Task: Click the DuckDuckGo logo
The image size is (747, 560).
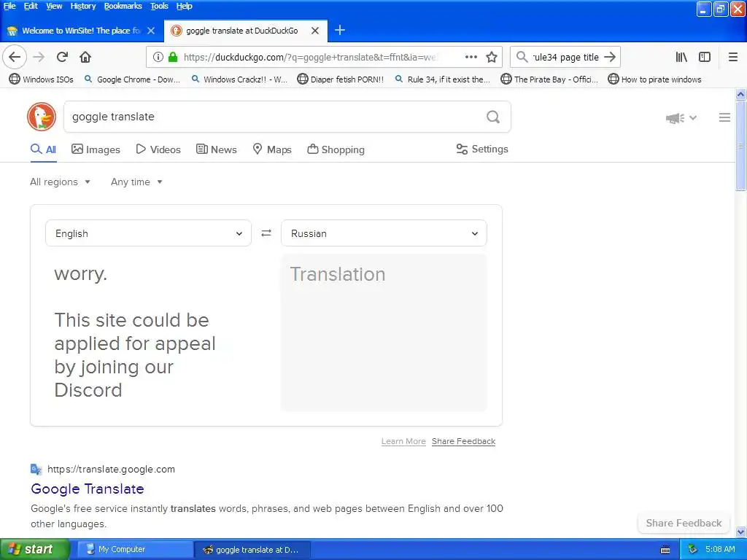Action: [42, 117]
